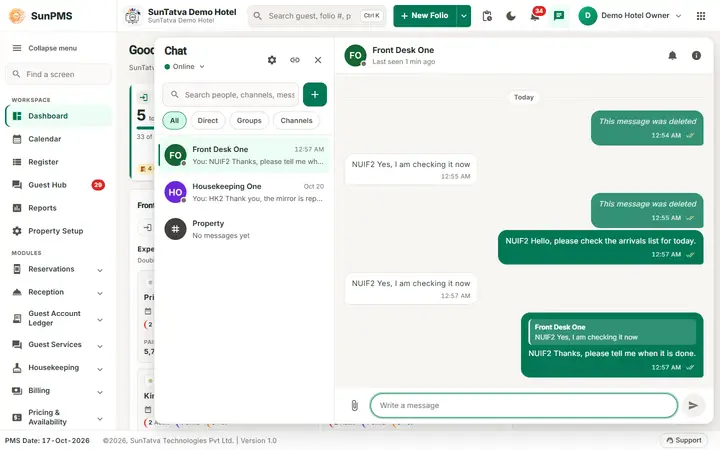Toggle dark mode moon icon
Viewport: 720px width, 450px height.
click(x=511, y=16)
